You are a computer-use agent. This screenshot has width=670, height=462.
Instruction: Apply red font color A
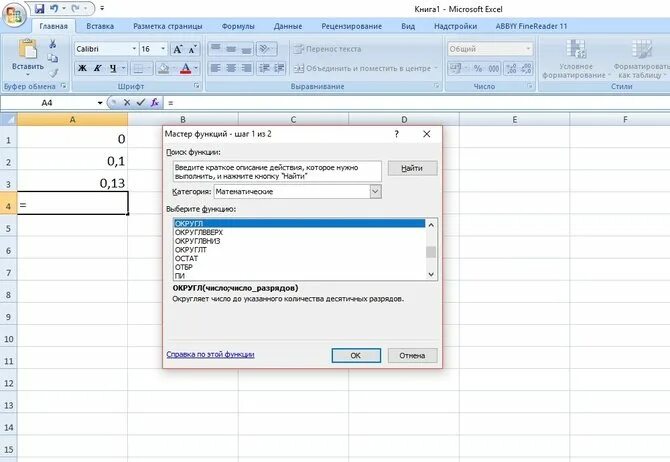click(185, 68)
